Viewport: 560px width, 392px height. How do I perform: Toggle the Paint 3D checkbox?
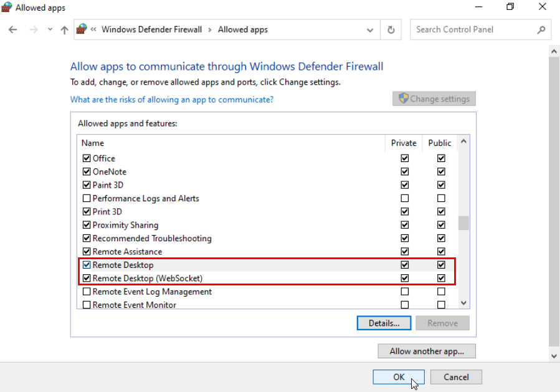click(x=87, y=184)
